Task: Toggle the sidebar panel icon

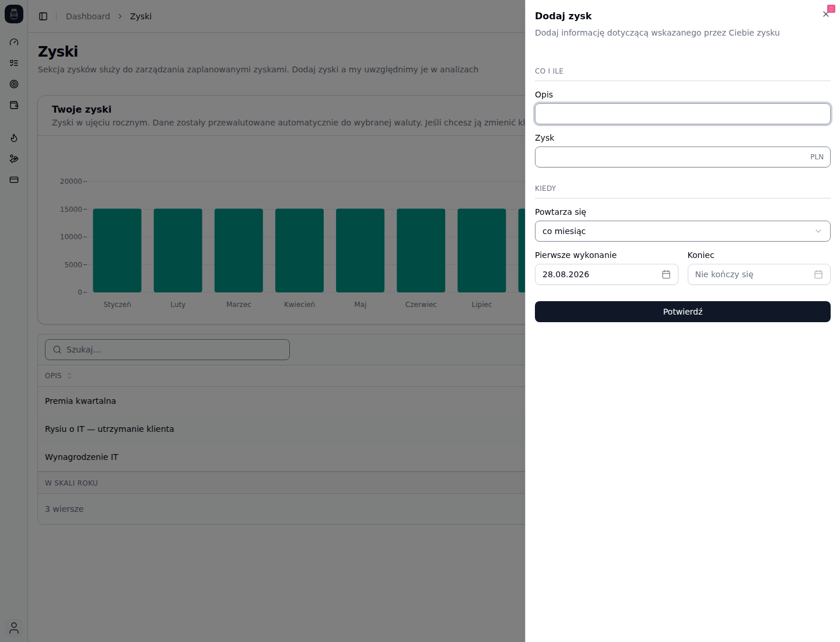Action: click(x=43, y=16)
